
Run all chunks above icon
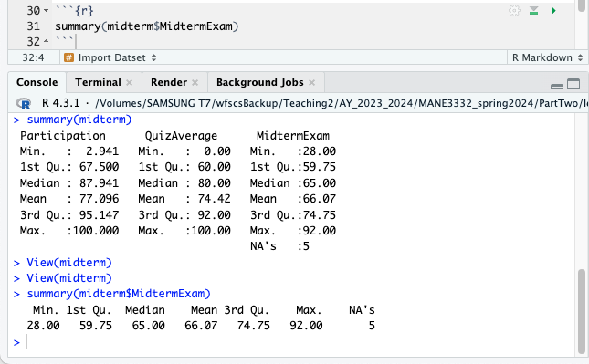click(534, 11)
